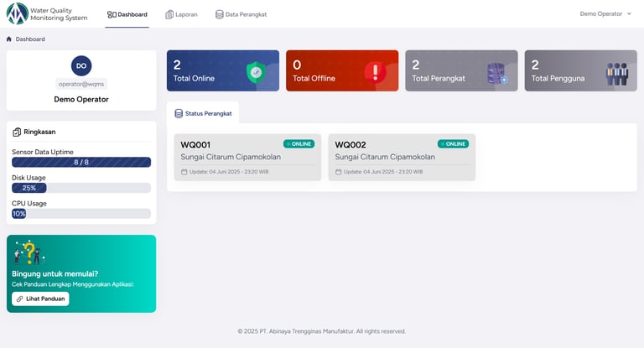Click the link icon in Lihat Panduan
644x348 pixels.
pyautogui.click(x=19, y=299)
